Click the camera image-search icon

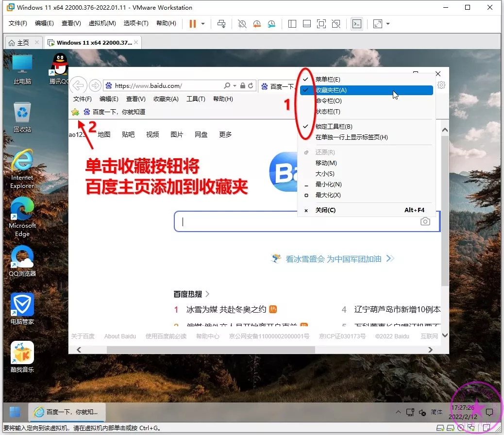click(x=425, y=221)
